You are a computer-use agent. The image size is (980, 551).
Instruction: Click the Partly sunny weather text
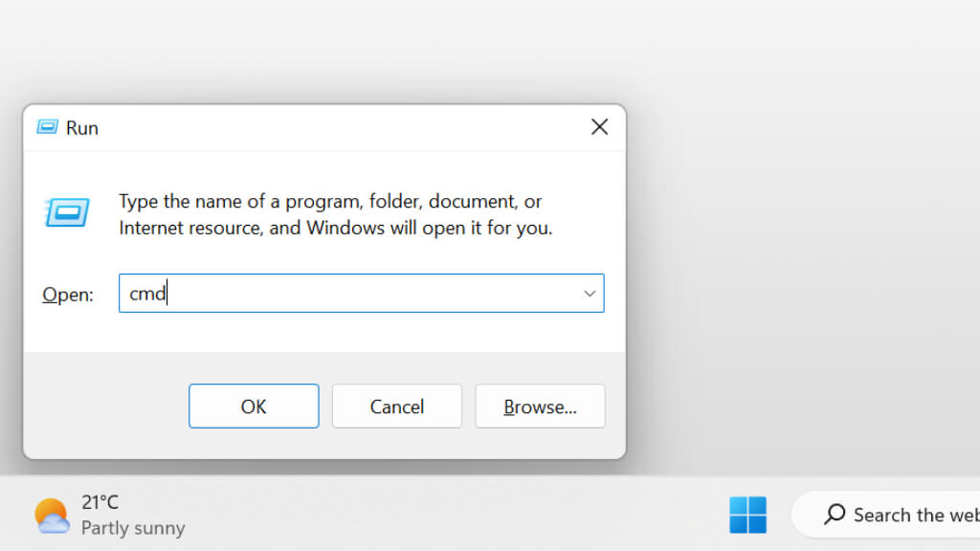[133, 528]
